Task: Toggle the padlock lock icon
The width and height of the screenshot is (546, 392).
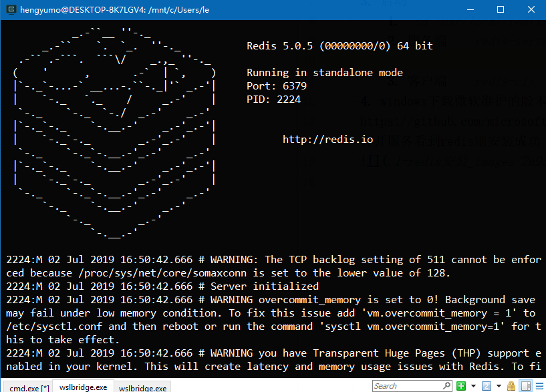Action: pos(511,386)
